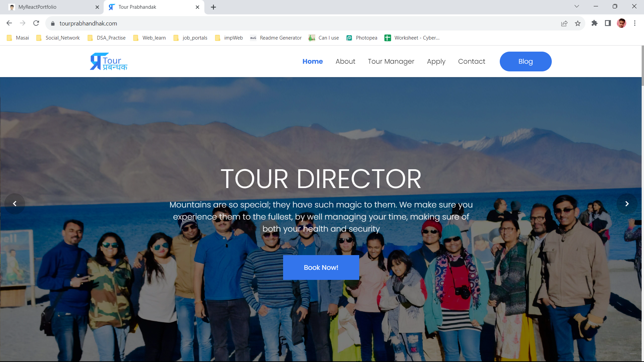
Task: Open the Masai bookmarks folder
Action: pos(18,38)
